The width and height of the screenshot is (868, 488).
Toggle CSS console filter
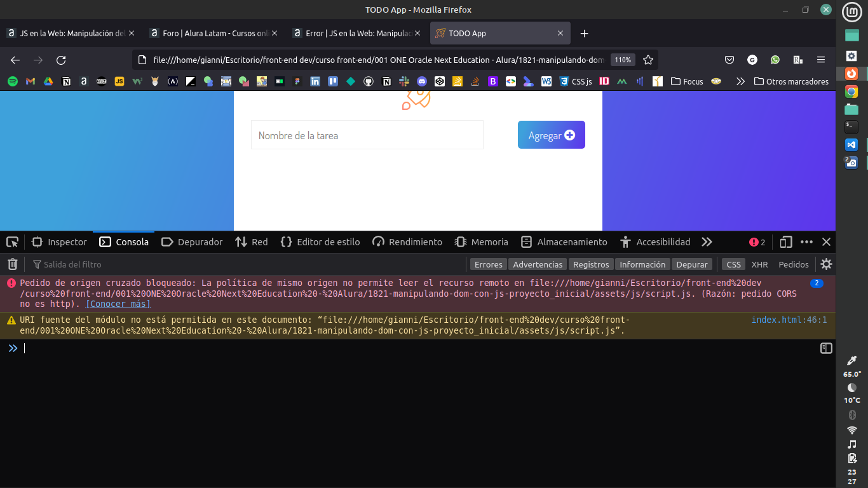coord(734,264)
